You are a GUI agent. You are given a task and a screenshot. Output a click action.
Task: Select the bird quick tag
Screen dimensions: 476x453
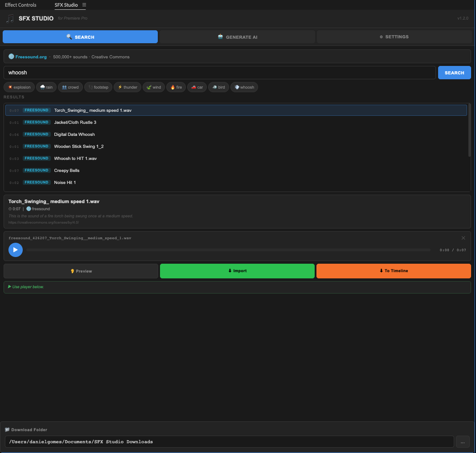point(218,87)
